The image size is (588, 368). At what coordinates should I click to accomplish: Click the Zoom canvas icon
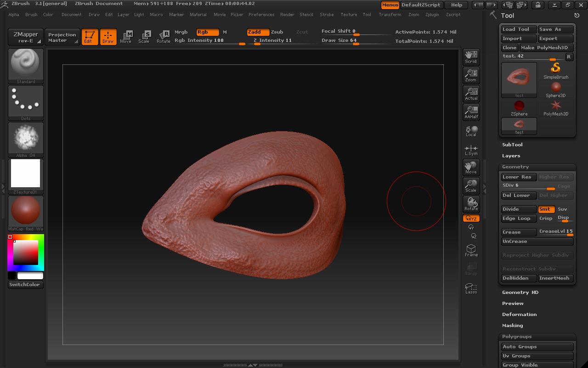[471, 75]
